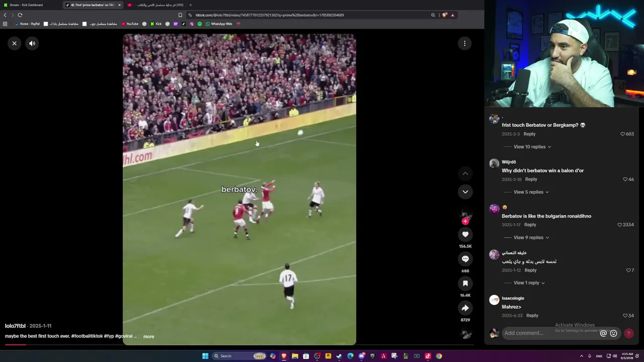Like the comment with 603 likes

point(622,134)
